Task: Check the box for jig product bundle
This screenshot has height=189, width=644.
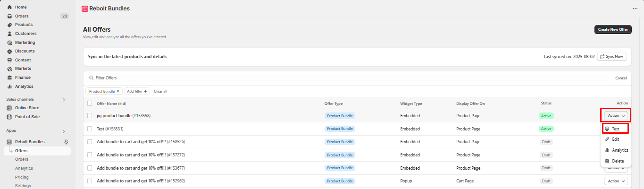Action: [x=90, y=115]
